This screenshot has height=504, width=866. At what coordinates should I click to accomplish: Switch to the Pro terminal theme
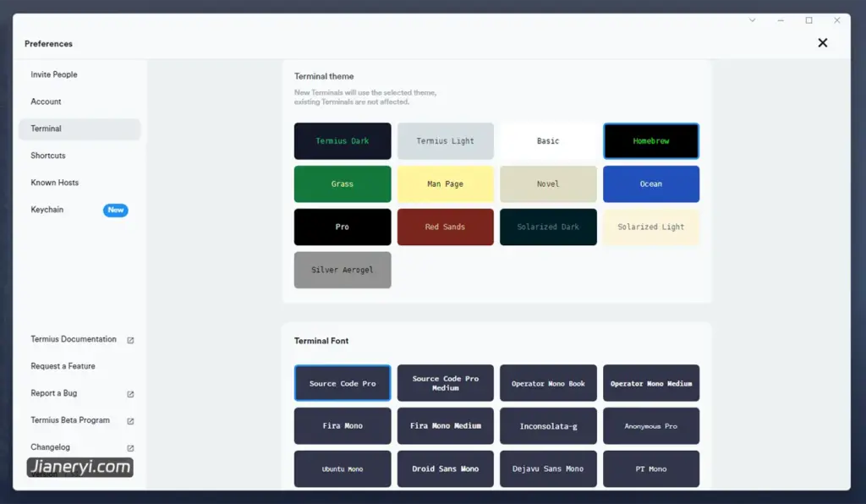click(x=343, y=227)
